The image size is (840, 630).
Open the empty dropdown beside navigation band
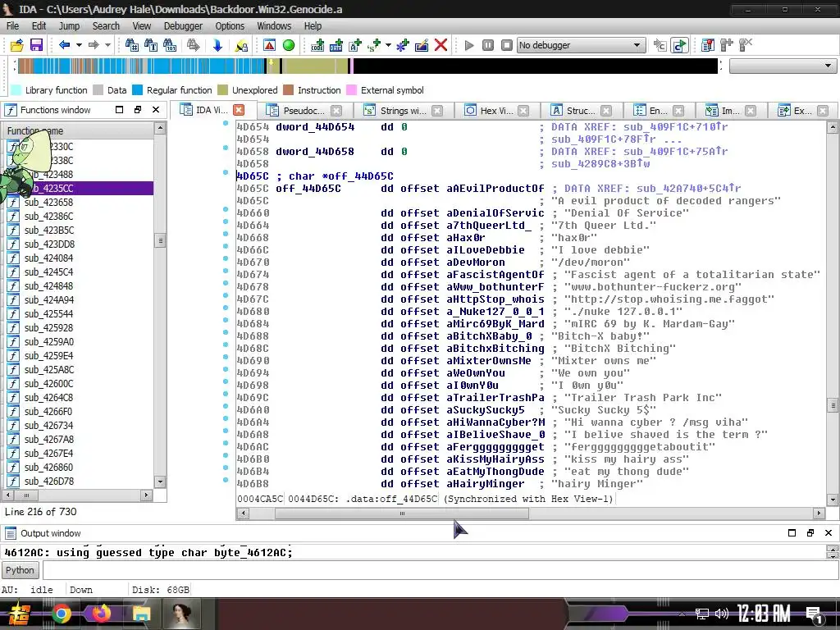pyautogui.click(x=783, y=66)
